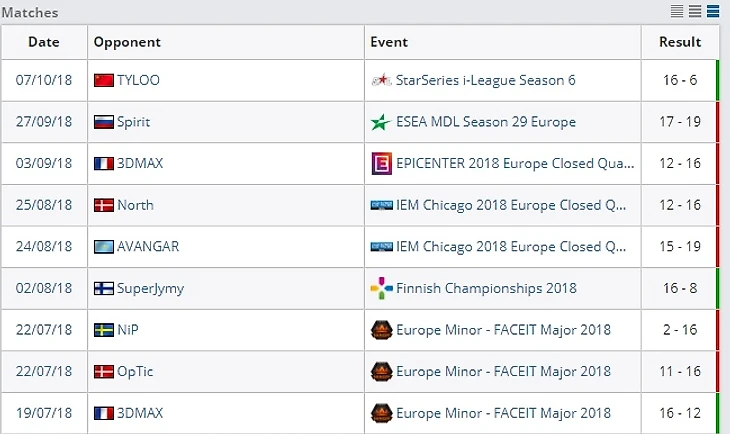Click Finland flag icon beside SuperJymy
Image resolution: width=730 pixels, height=434 pixels.
[103, 288]
